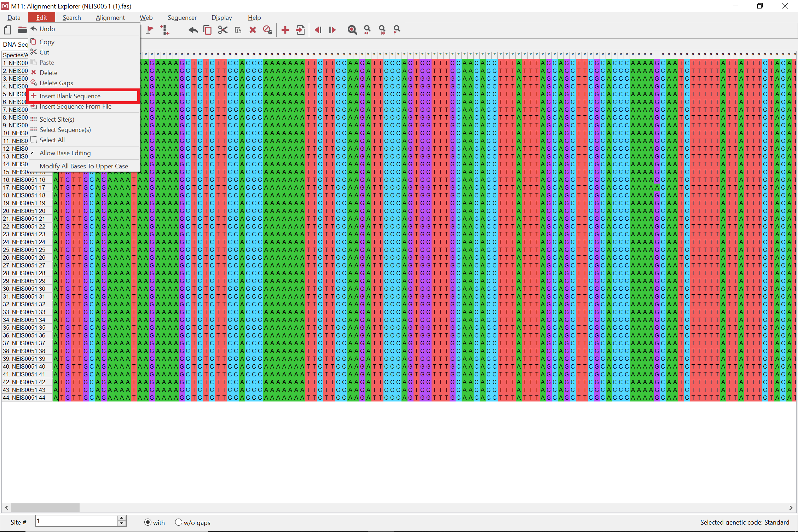Click the move left triangle toolbar icon
Screen dimensions: 798x532
click(318, 30)
